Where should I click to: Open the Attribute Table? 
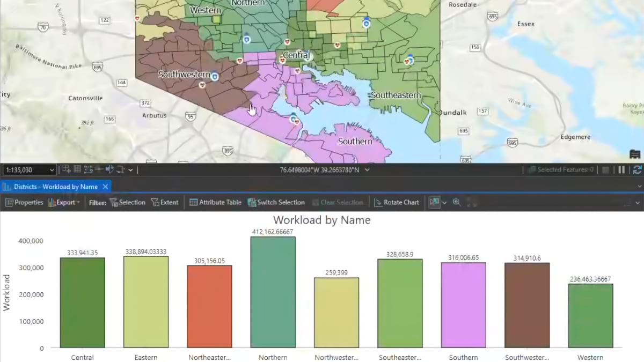215,202
